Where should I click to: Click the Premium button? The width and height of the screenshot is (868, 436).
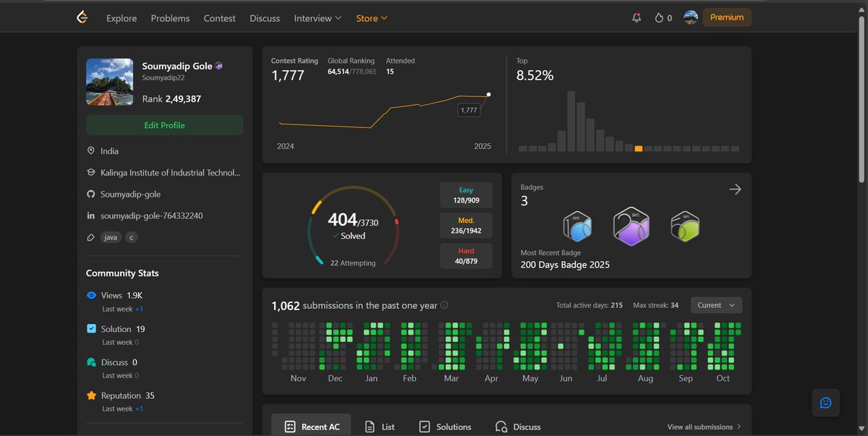click(727, 17)
